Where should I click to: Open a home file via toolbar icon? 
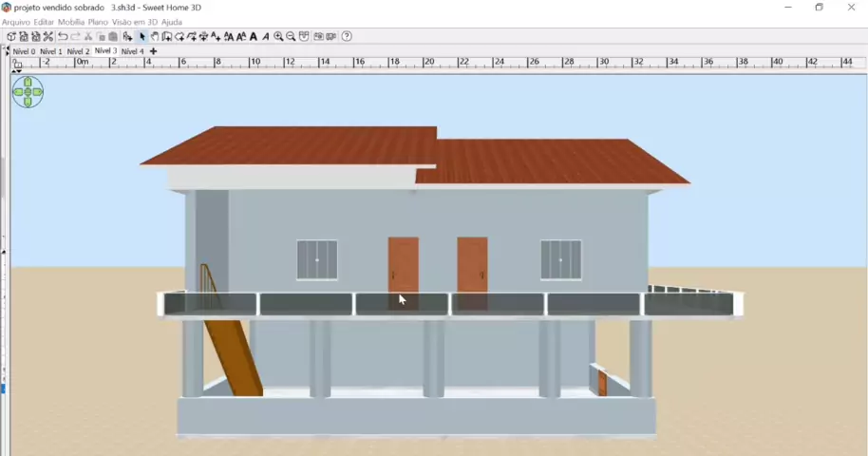pos(24,37)
